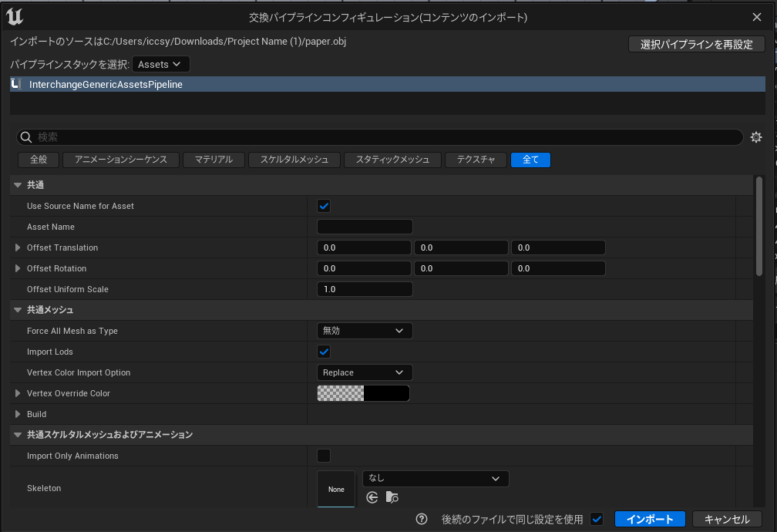Click the 検索 search field

(x=379, y=136)
